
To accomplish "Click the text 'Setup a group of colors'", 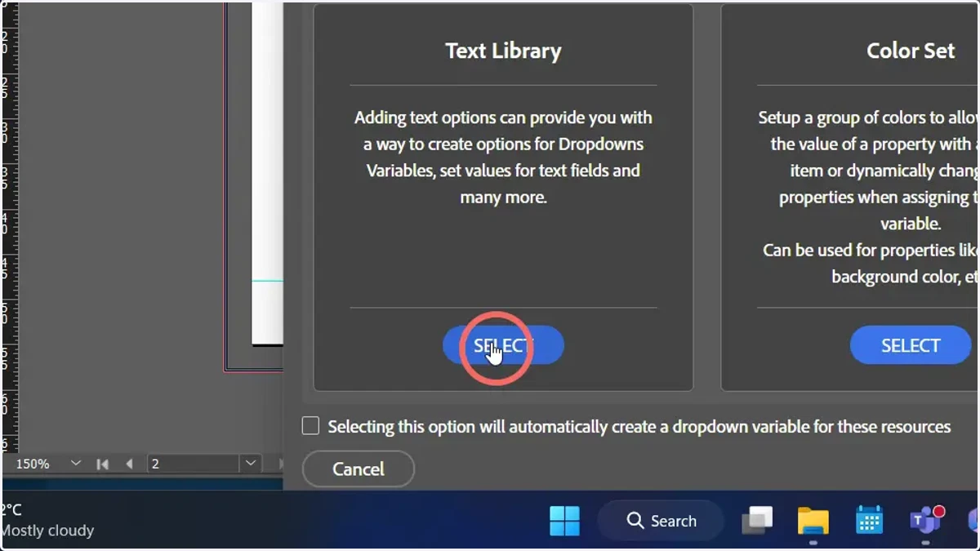I will [x=841, y=118].
